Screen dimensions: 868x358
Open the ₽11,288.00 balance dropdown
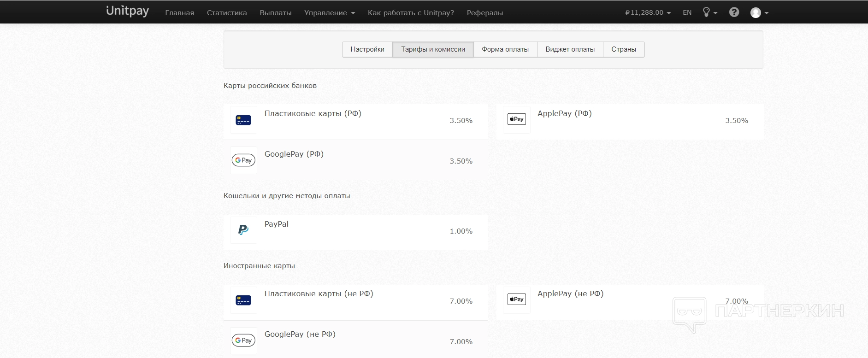(648, 13)
